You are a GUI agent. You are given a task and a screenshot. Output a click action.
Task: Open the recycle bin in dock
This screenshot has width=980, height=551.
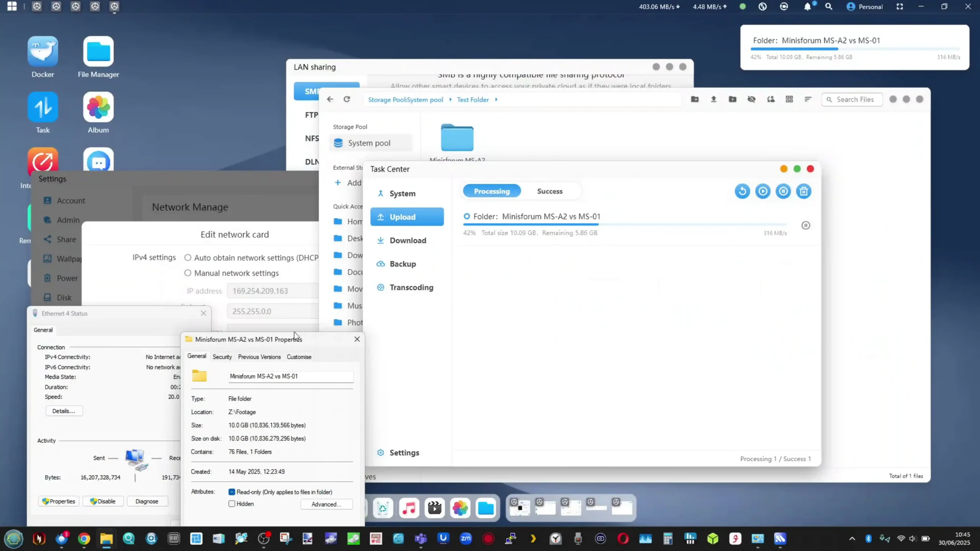click(383, 508)
